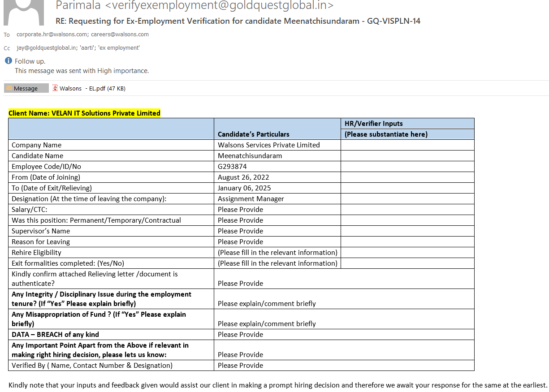Click the envelope icon on Message tab

pyautogui.click(x=9, y=88)
